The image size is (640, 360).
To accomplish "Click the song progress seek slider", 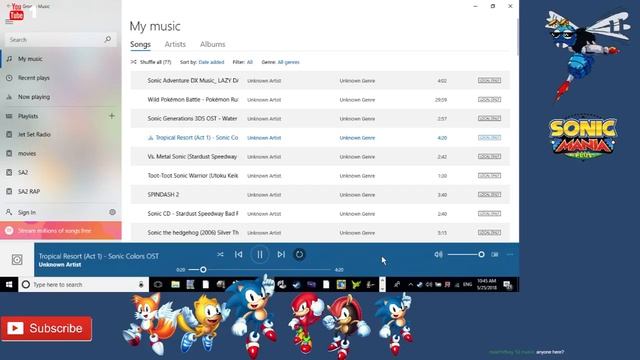I will click(x=260, y=269).
